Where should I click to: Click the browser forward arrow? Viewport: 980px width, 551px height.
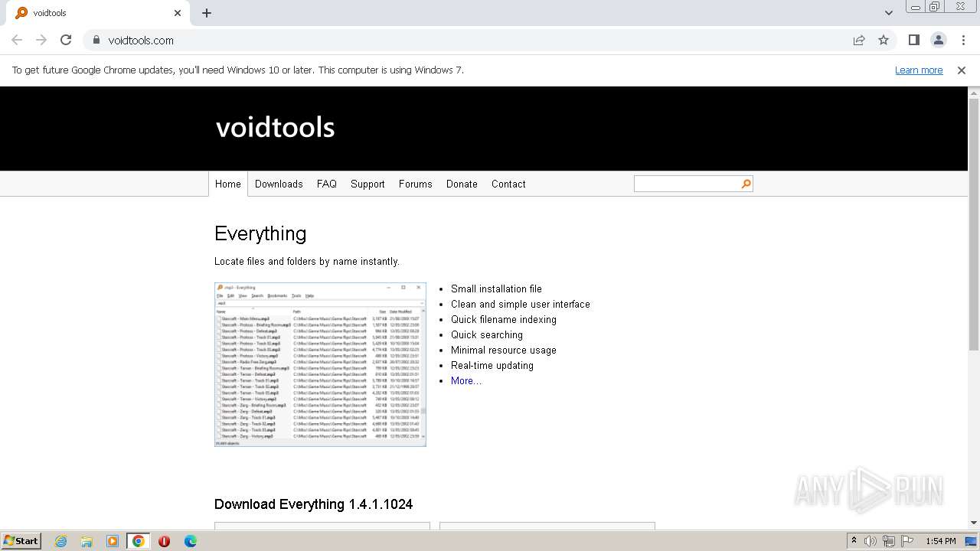click(41, 40)
